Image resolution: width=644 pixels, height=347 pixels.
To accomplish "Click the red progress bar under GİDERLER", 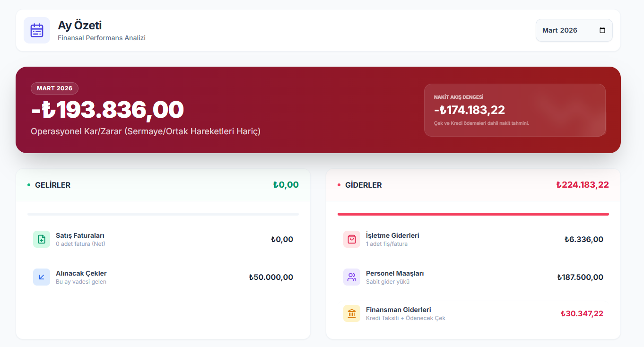I will 472,214.
